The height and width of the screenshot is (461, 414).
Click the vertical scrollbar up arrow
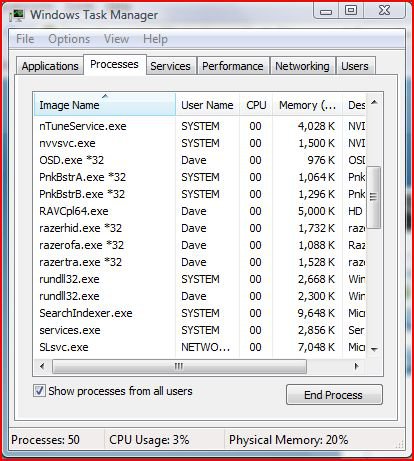[x=374, y=102]
